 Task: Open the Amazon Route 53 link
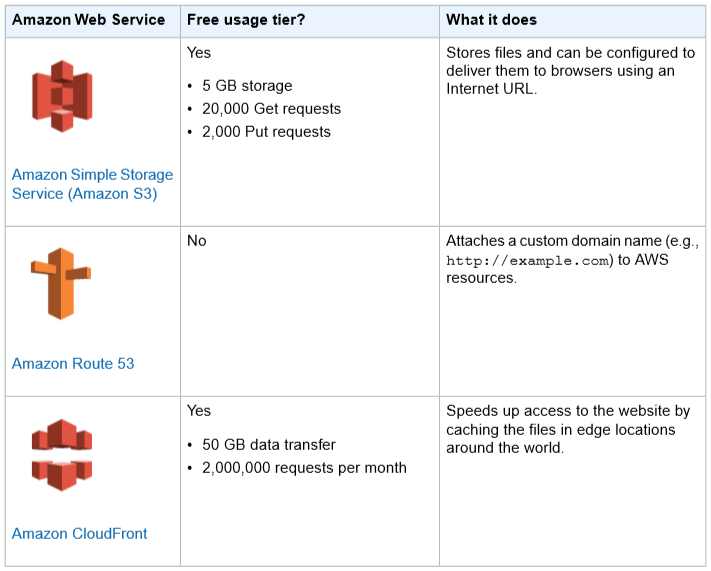(x=73, y=363)
